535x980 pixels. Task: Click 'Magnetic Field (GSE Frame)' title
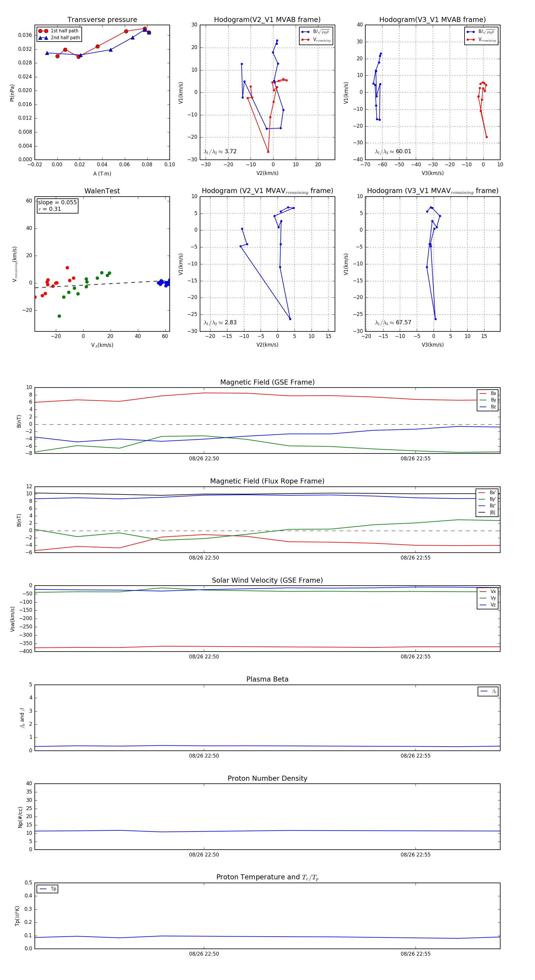[267, 382]
